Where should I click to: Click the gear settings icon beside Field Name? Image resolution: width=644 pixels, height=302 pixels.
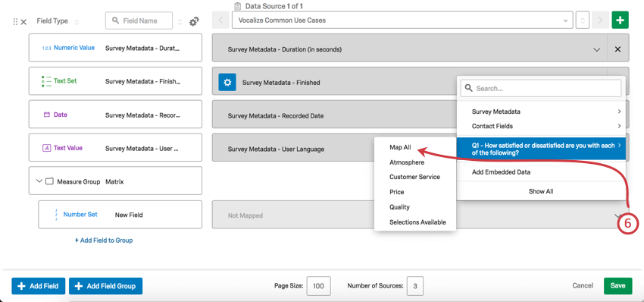tap(194, 21)
